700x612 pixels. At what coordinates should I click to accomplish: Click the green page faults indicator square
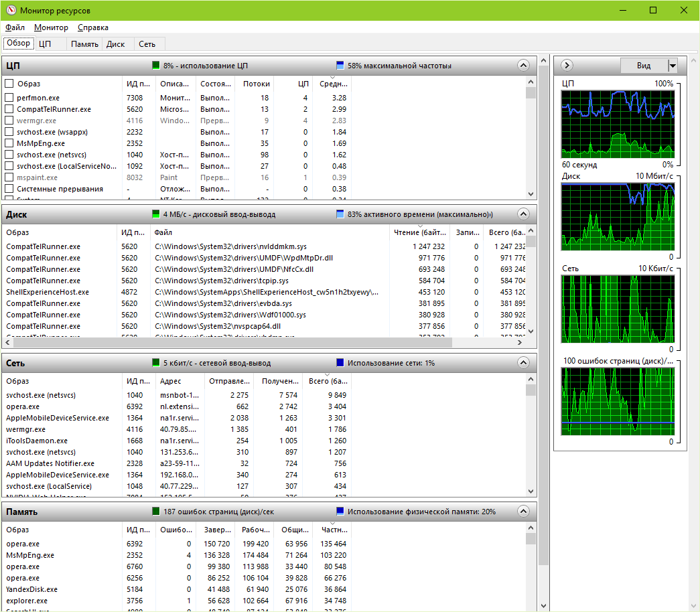pos(156,512)
